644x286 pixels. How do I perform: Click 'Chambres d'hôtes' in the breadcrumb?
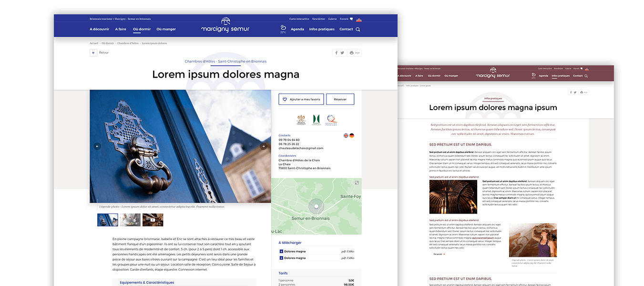pos(128,43)
